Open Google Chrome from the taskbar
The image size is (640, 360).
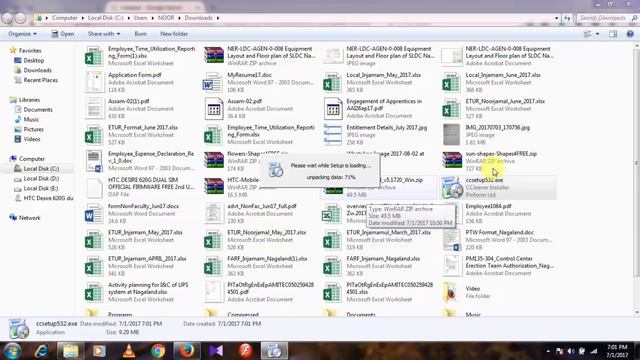pyautogui.click(x=158, y=351)
